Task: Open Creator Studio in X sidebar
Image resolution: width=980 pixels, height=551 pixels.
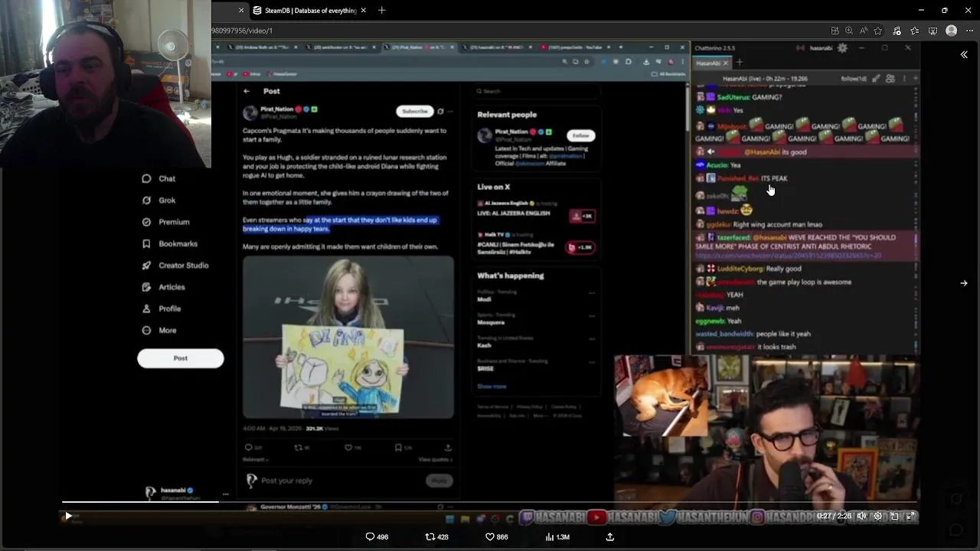Action: coord(175,265)
